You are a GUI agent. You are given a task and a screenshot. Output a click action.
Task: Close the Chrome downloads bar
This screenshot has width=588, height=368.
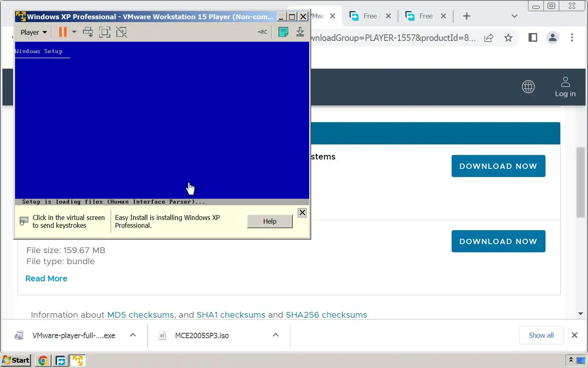[x=575, y=335]
